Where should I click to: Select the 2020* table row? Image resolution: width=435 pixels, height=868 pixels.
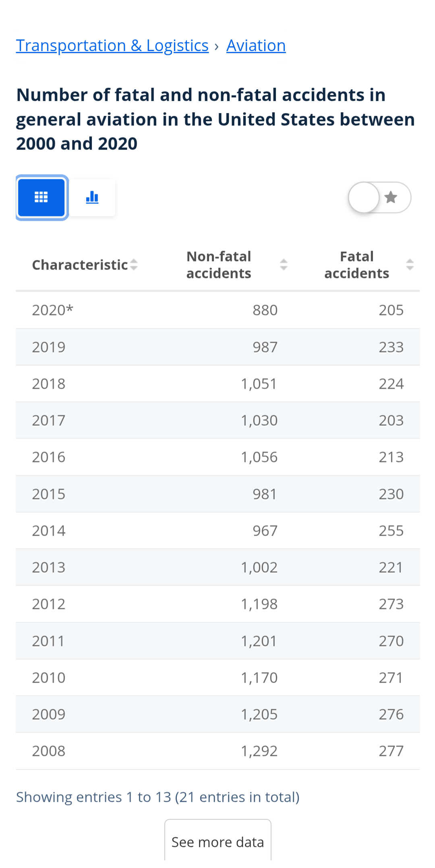[x=217, y=310]
